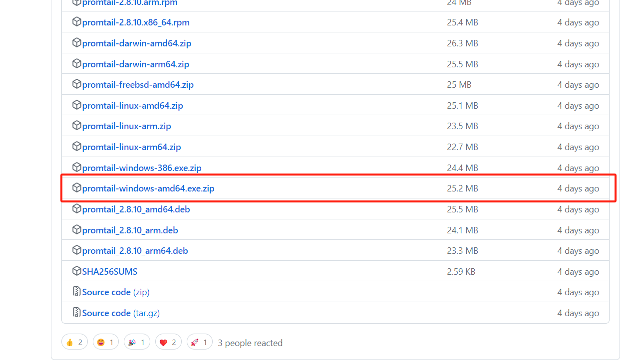
Task: Click file icon beside Source code (tar.gz)
Action: tap(76, 313)
